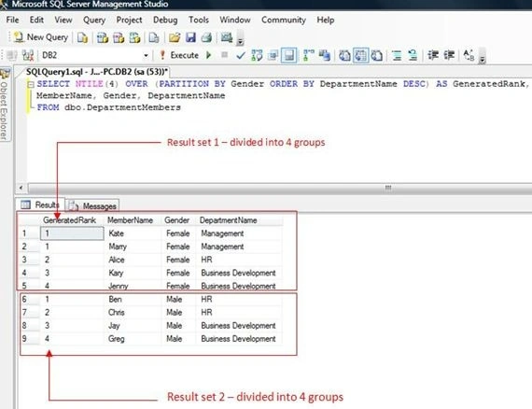The height and width of the screenshot is (409, 532).
Task: Open the Query menu
Action: point(94,20)
